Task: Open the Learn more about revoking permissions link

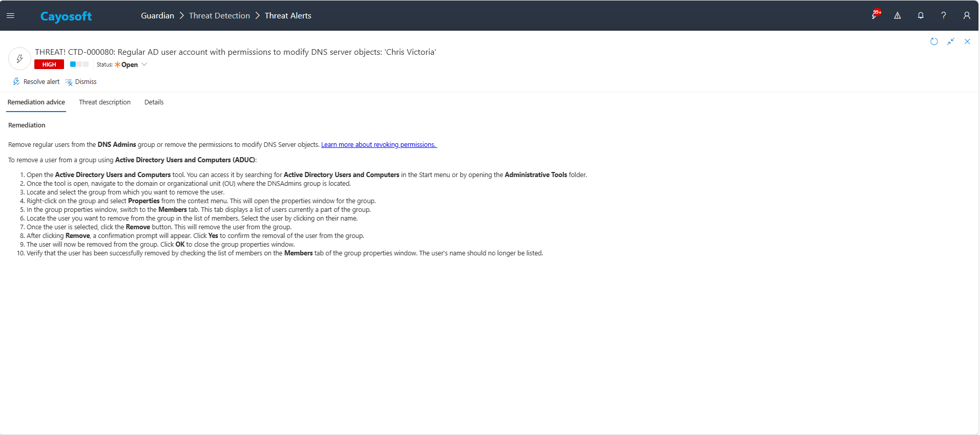Action: (379, 145)
